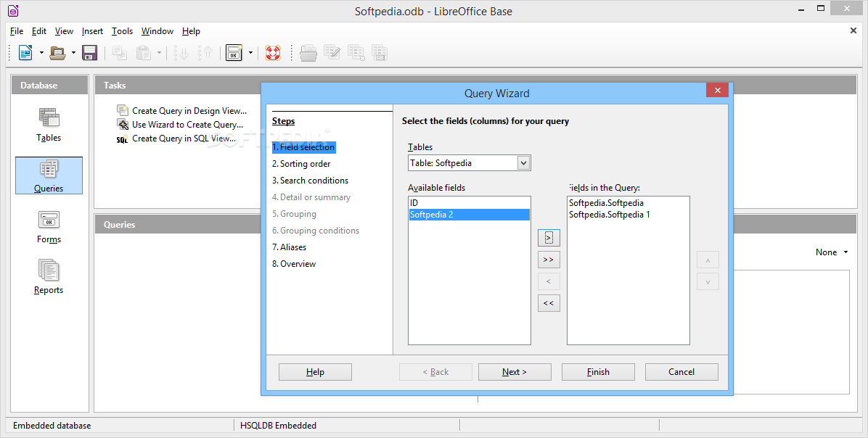868x438 pixels.
Task: Remove all fields with the << button
Action: click(x=549, y=303)
